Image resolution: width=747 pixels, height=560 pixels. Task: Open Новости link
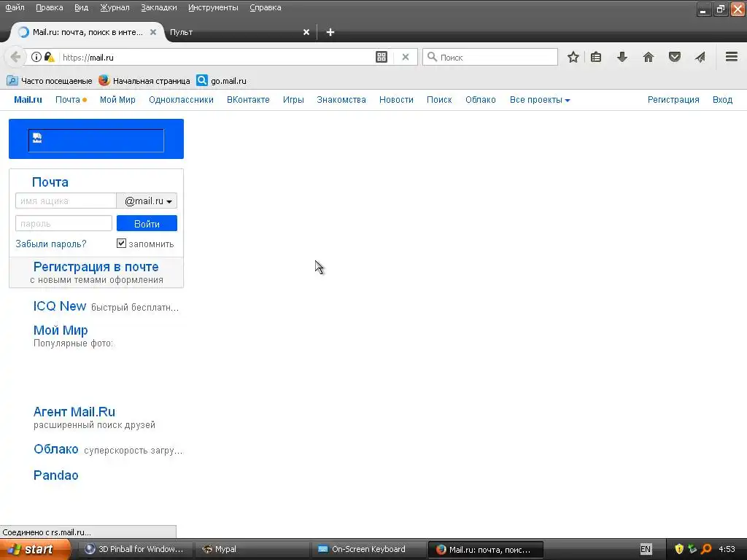click(x=396, y=100)
